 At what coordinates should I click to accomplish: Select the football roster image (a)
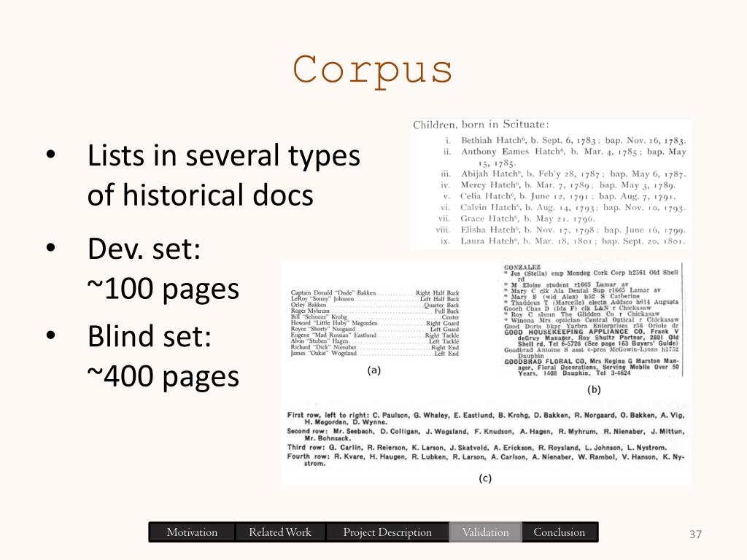(x=375, y=323)
